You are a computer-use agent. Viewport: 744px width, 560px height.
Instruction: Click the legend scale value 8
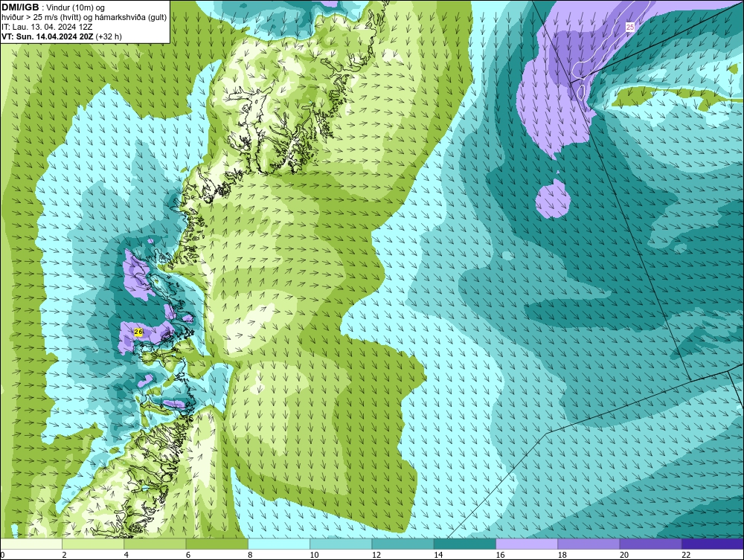[x=250, y=555]
